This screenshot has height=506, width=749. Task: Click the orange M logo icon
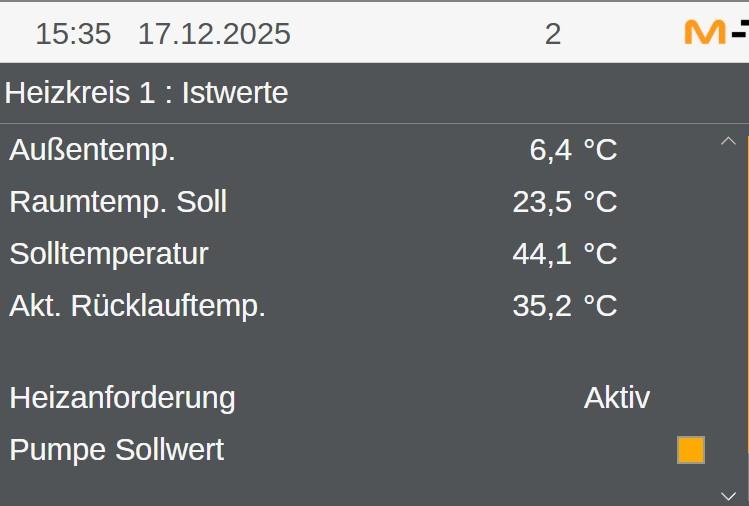click(705, 32)
